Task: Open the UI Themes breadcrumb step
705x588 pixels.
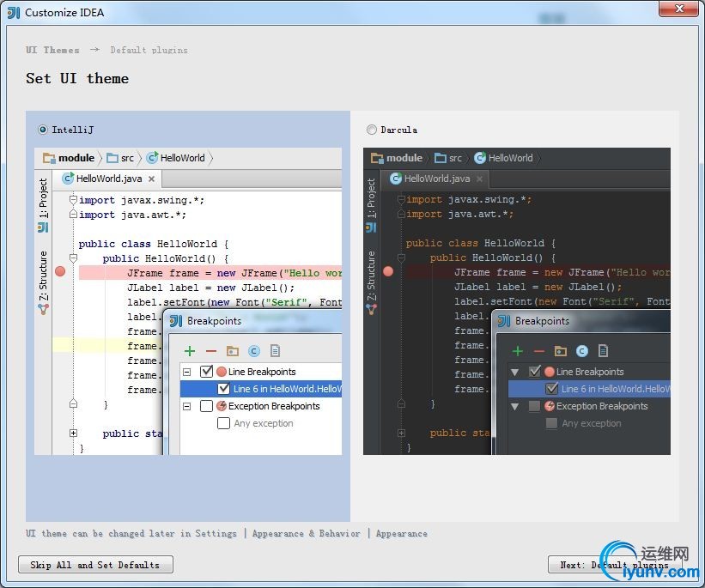Action: pos(52,50)
